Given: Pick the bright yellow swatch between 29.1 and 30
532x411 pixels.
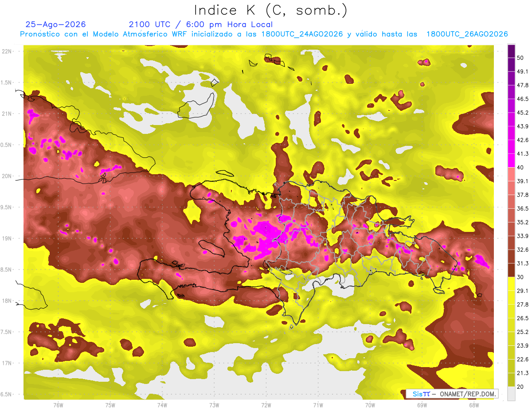Looking at the screenshot, I should point(511,284).
